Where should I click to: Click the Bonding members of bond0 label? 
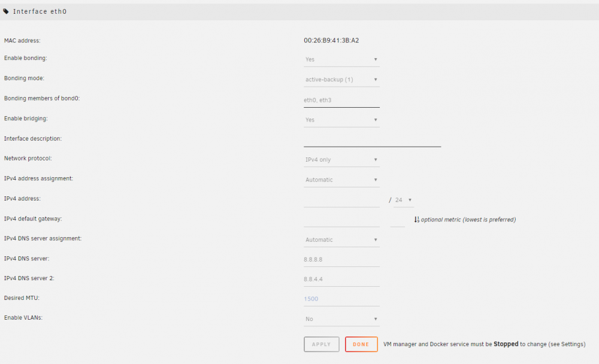point(42,99)
